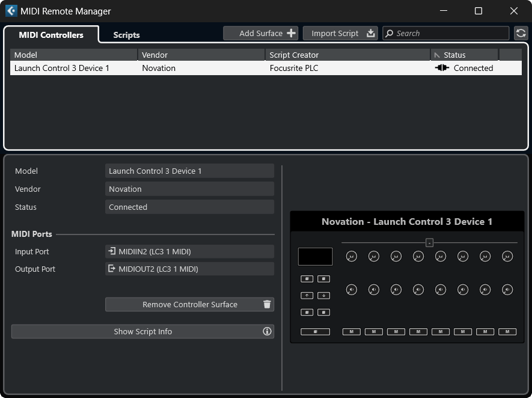Viewport: 532px width, 398px height.
Task: Toggle the fifth M mute button on the surface
Action: click(441, 332)
